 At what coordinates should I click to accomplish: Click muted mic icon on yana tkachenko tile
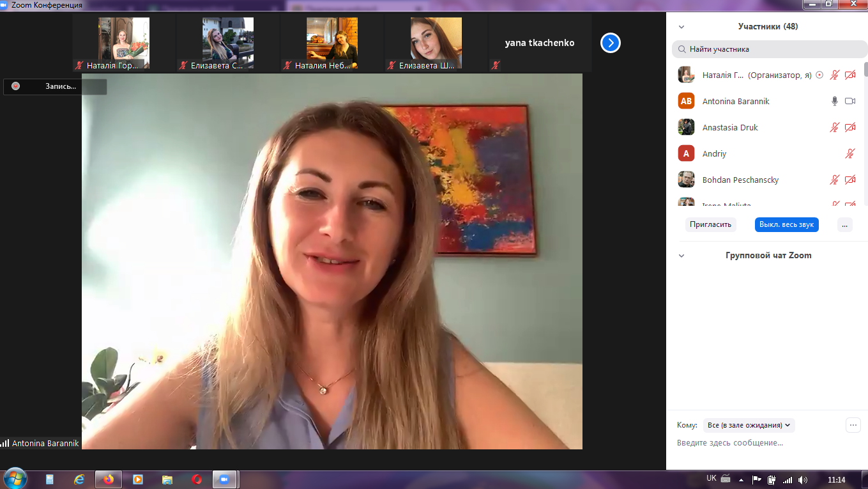pos(496,65)
